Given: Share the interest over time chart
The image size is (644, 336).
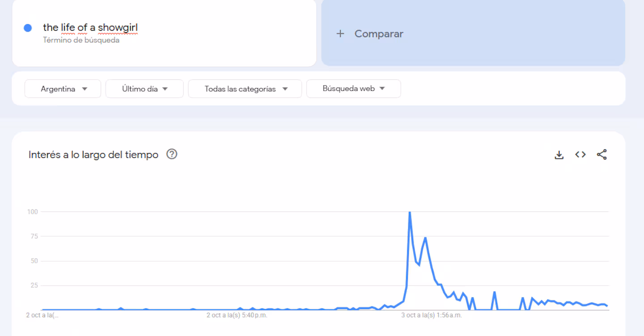Looking at the screenshot, I should pyautogui.click(x=602, y=155).
